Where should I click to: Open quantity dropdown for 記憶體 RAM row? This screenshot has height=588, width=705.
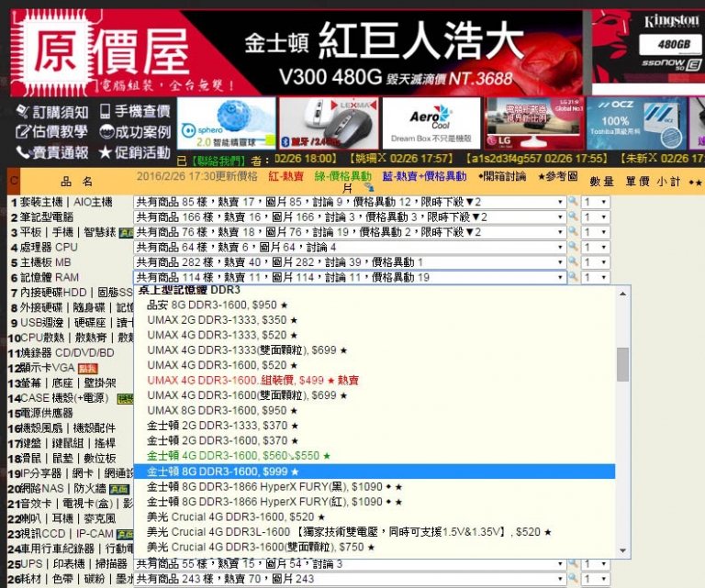pyautogui.click(x=596, y=278)
